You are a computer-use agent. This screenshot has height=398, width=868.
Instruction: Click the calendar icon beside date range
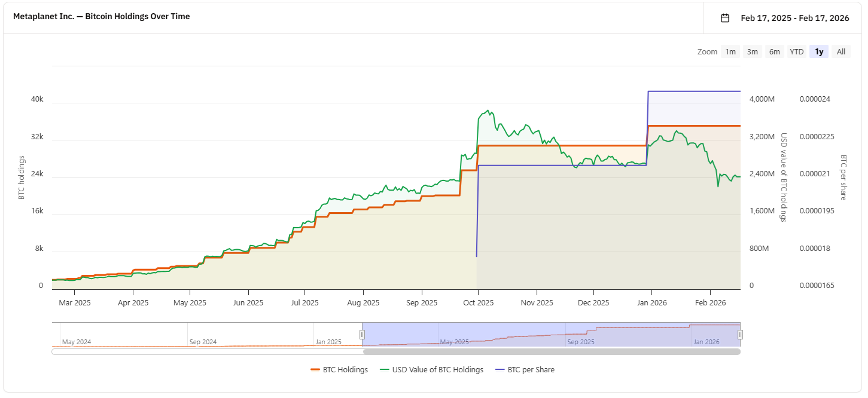(725, 18)
